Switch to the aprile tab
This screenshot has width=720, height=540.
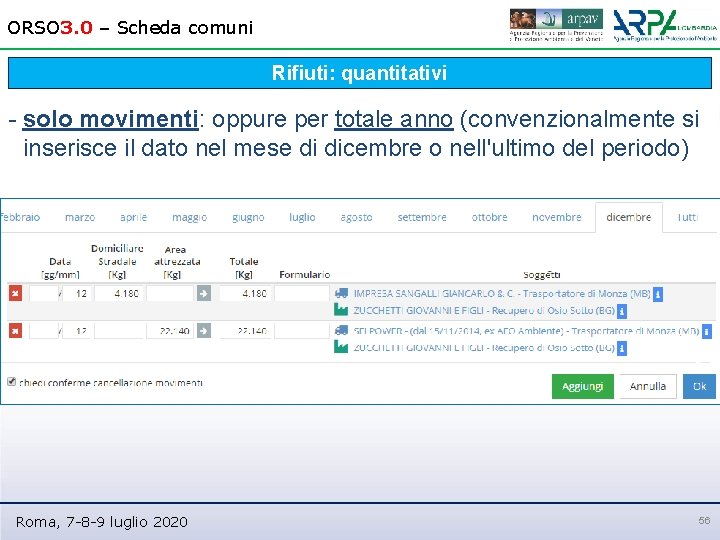coord(134,217)
